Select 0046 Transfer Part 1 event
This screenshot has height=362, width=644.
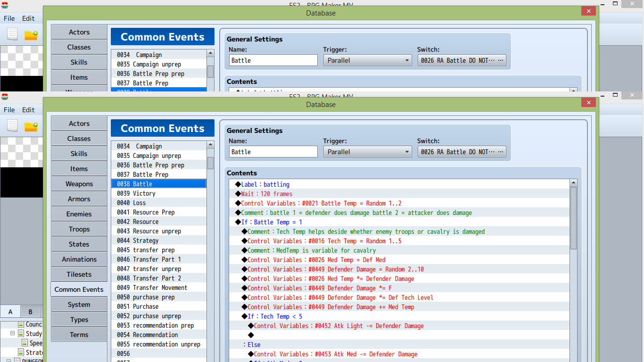[159, 259]
